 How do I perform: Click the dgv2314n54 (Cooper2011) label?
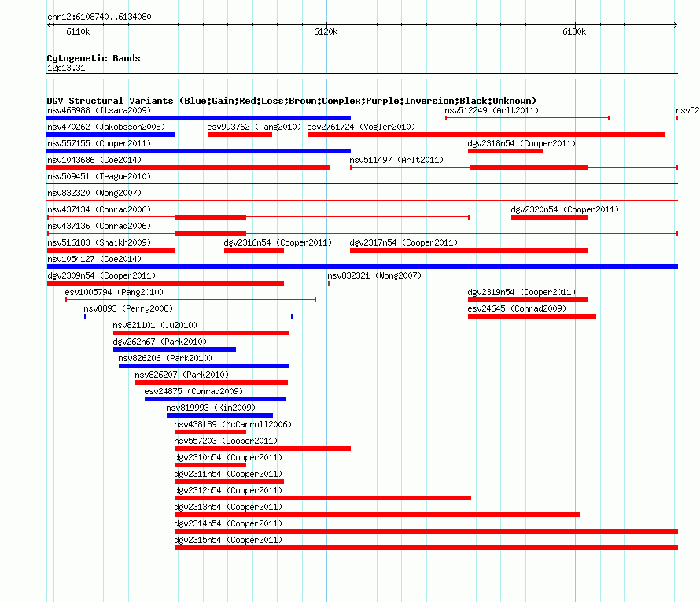pyautogui.click(x=228, y=523)
